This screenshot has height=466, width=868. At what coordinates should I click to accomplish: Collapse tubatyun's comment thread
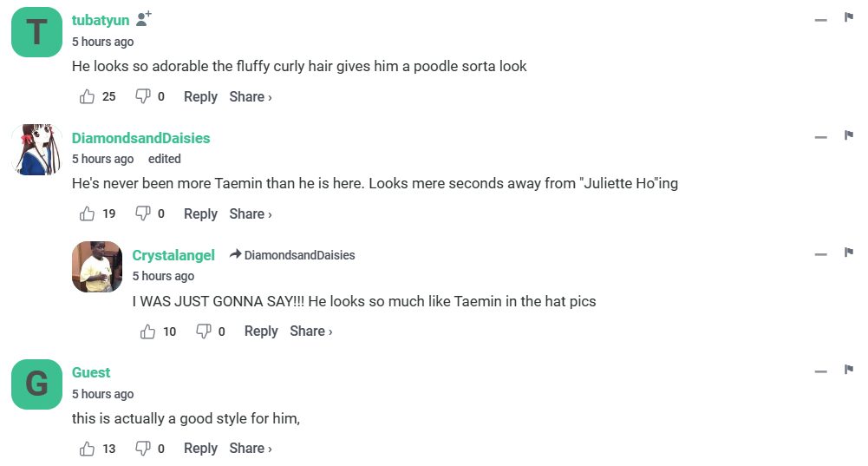click(820, 20)
